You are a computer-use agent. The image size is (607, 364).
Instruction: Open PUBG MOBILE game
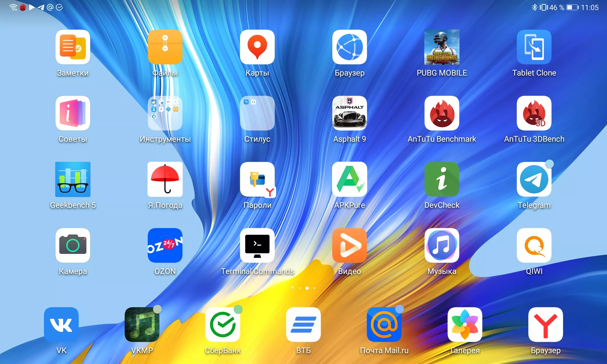(441, 48)
